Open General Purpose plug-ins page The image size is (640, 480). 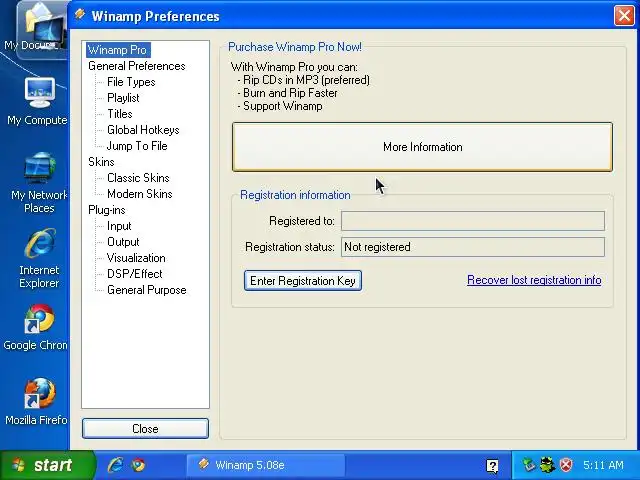pos(147,290)
